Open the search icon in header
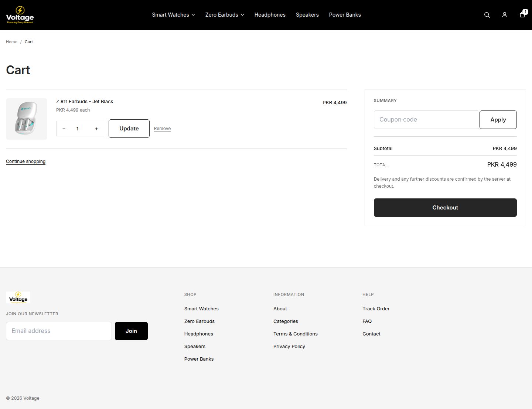The width and height of the screenshot is (532, 409). pos(487,15)
